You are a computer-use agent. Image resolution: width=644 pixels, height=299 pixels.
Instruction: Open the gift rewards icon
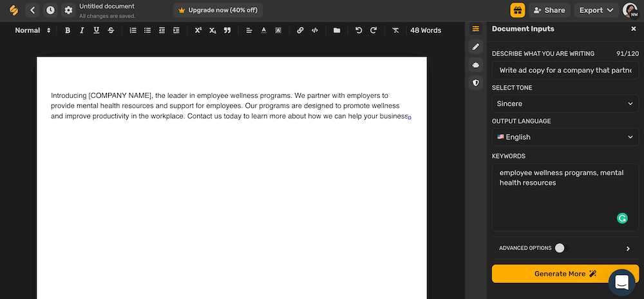point(518,10)
